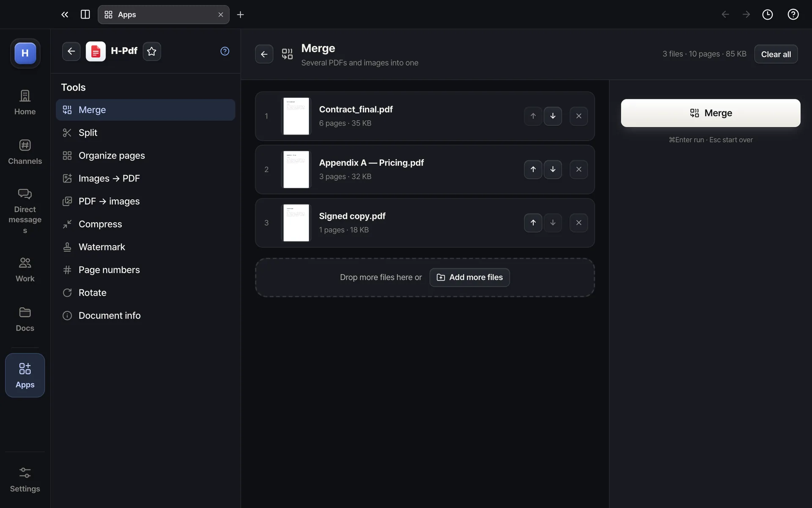The image size is (812, 508).
Task: Favorite H-Pdf with the star icon
Action: (152, 51)
